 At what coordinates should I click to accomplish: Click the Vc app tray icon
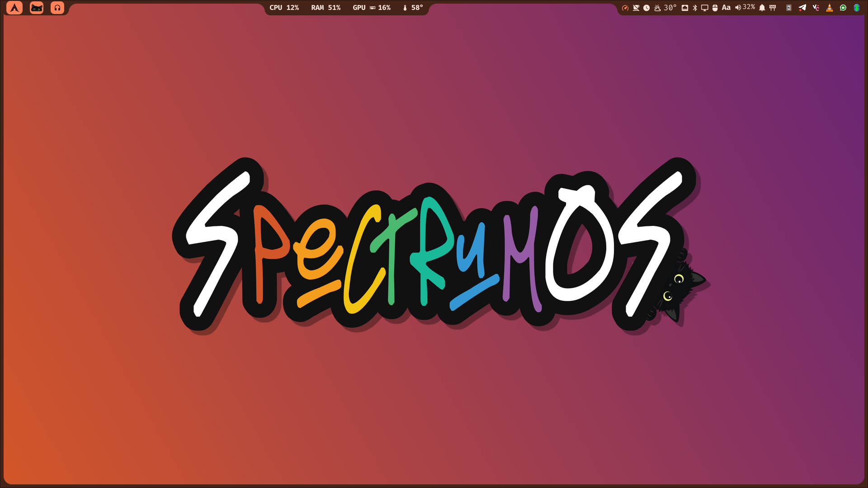click(x=816, y=8)
